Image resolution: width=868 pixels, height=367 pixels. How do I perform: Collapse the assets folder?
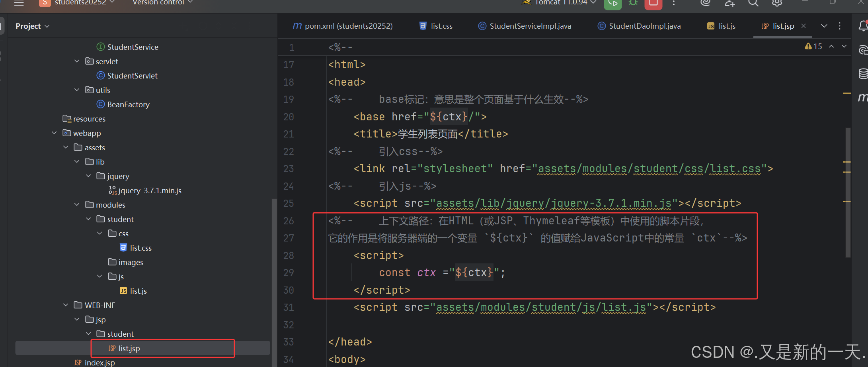click(66, 147)
